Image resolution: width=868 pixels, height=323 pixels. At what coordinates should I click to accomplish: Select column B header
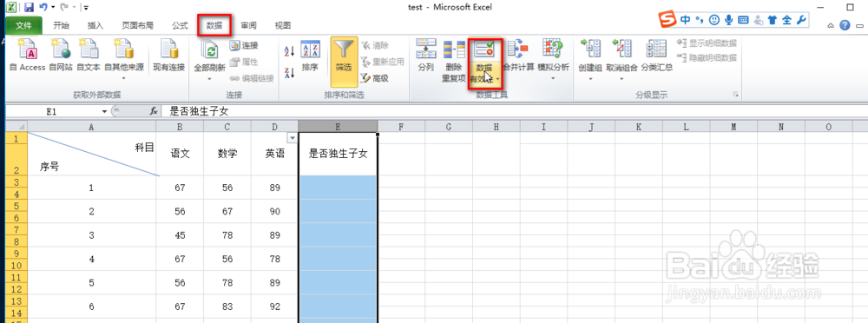pyautogui.click(x=180, y=127)
